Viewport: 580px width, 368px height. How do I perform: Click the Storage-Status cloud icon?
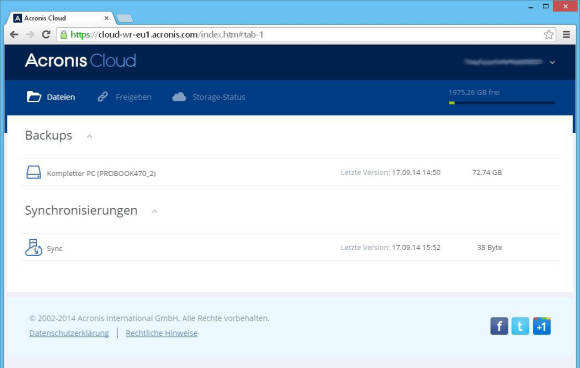(179, 97)
